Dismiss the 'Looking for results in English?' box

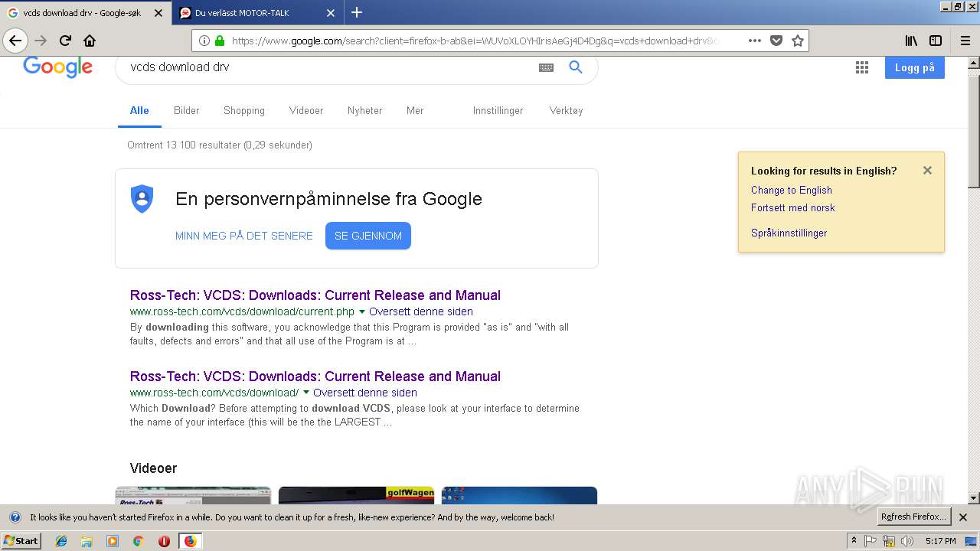click(927, 171)
